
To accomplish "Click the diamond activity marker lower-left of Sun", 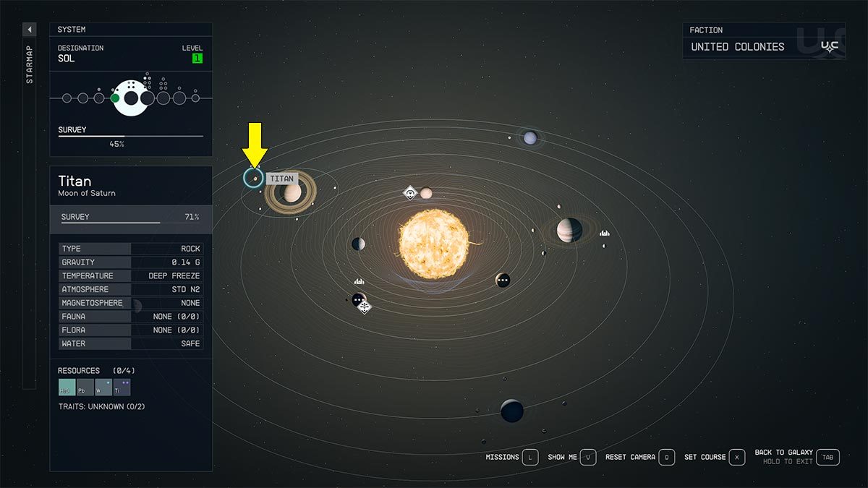I will (x=365, y=307).
